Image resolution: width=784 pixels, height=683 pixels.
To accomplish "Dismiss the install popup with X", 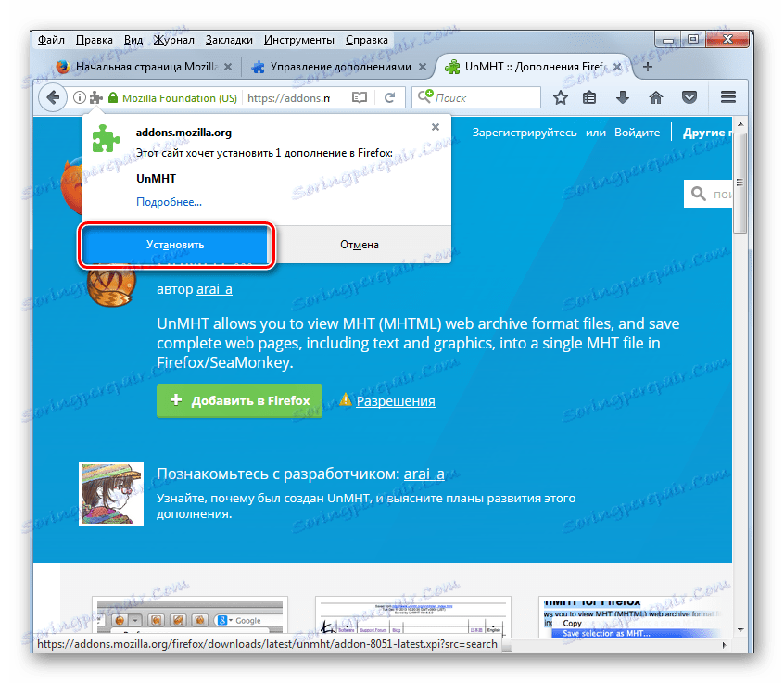I will click(436, 127).
